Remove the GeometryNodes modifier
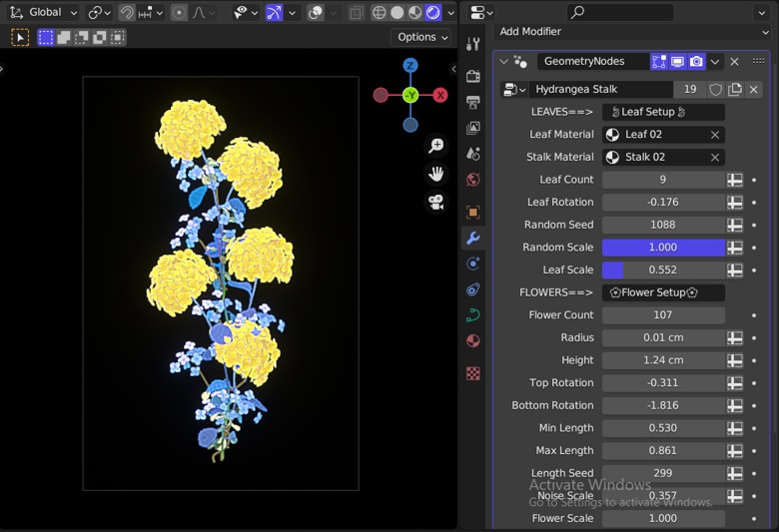 click(735, 62)
